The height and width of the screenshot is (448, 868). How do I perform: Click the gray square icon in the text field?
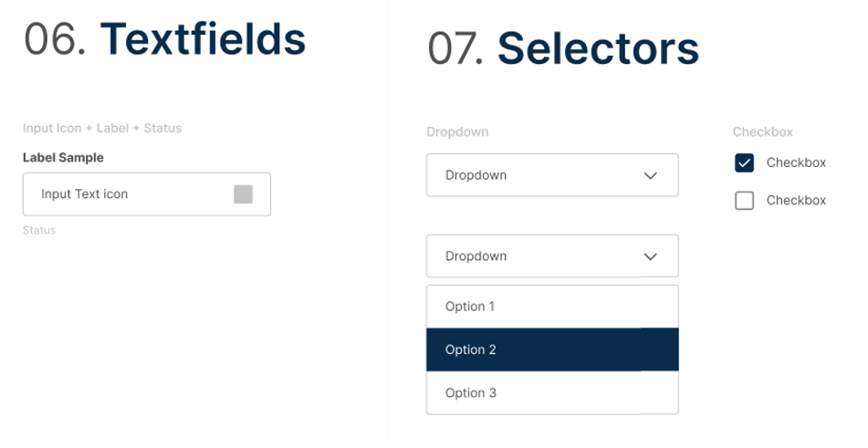click(243, 193)
